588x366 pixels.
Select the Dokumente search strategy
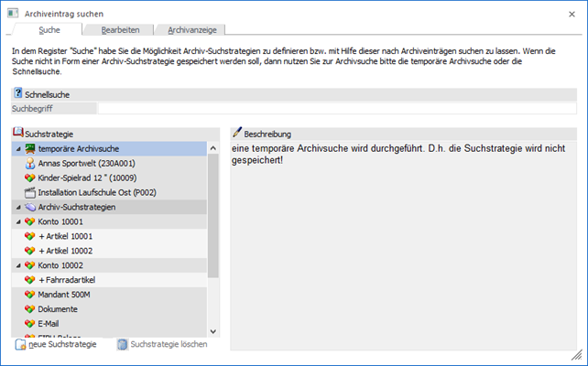(59, 309)
